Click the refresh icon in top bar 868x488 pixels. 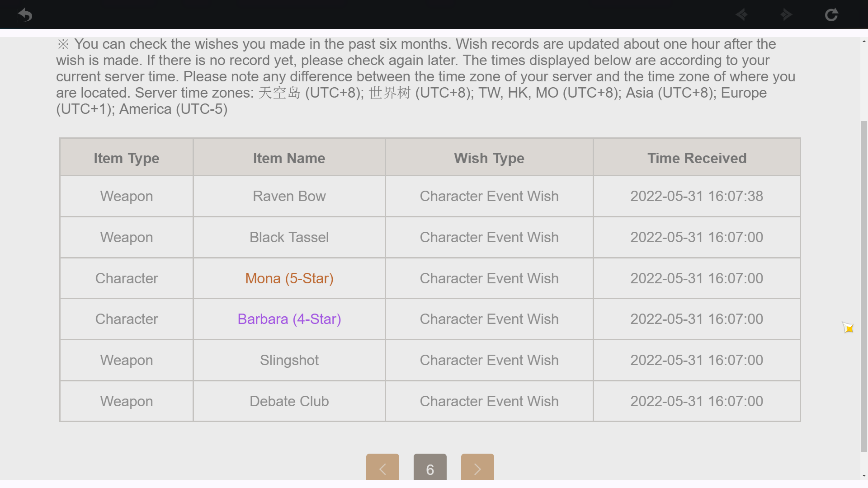(x=831, y=15)
